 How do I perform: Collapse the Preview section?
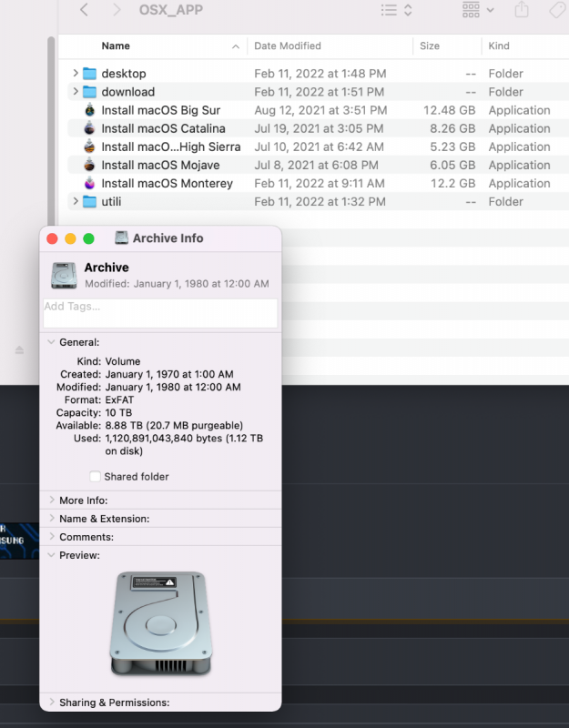pos(51,555)
